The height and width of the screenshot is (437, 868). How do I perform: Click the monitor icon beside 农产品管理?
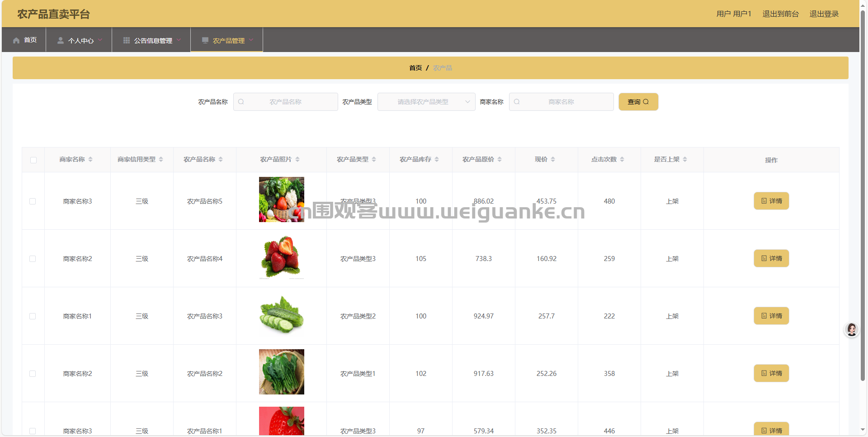[205, 40]
